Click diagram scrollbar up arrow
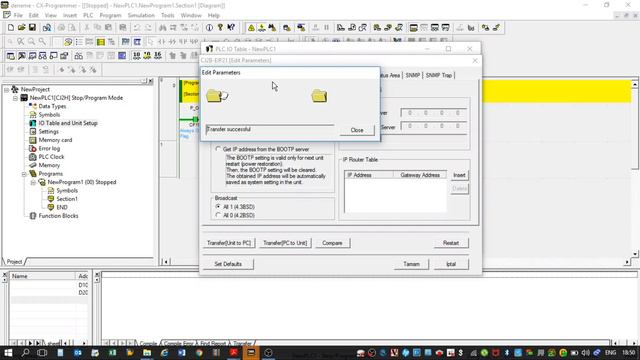640x360 pixels. tap(635, 84)
